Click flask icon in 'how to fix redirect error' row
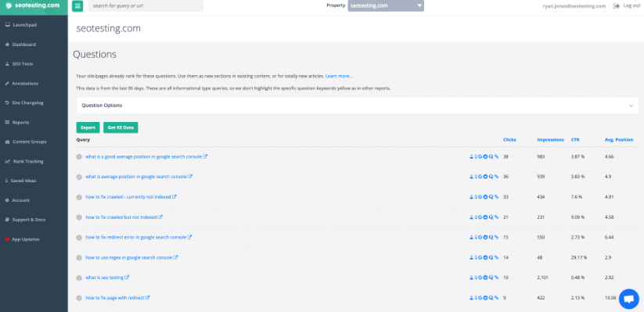This screenshot has height=312, width=644. click(472, 237)
